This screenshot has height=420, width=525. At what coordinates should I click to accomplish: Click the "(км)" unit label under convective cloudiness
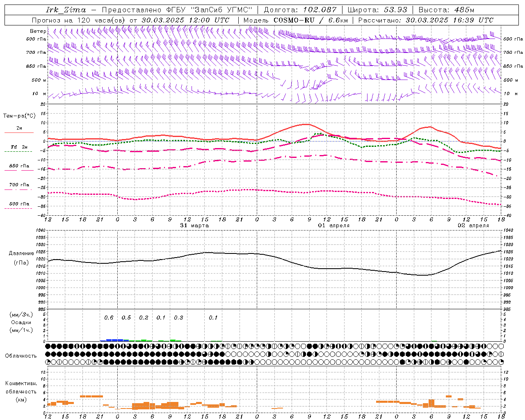pyautogui.click(x=21, y=399)
